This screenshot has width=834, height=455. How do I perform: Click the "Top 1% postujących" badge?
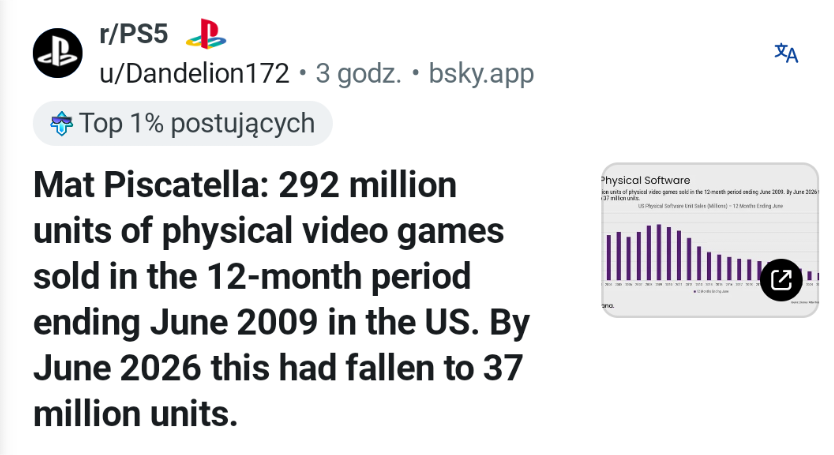[x=182, y=123]
